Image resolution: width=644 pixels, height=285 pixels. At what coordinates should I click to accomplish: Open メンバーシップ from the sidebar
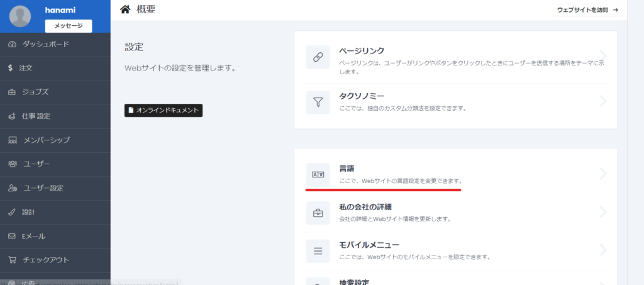(47, 140)
